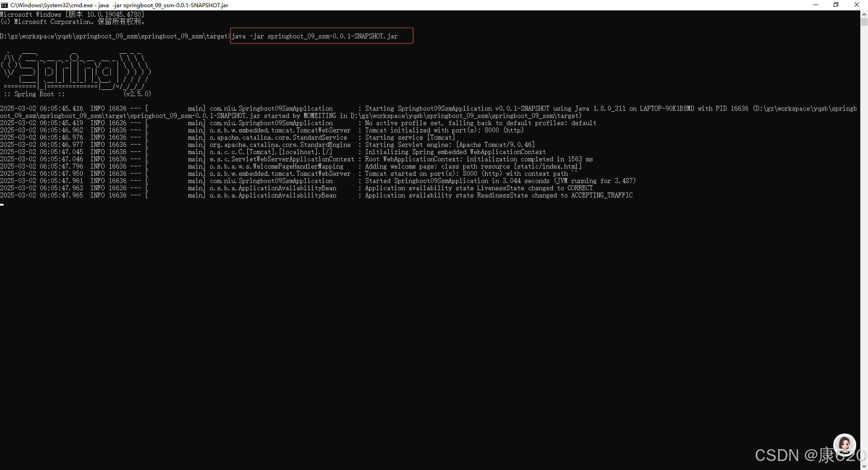
Task: Click Initializing Spring embedded WebApplicationContext line
Action: (x=273, y=152)
